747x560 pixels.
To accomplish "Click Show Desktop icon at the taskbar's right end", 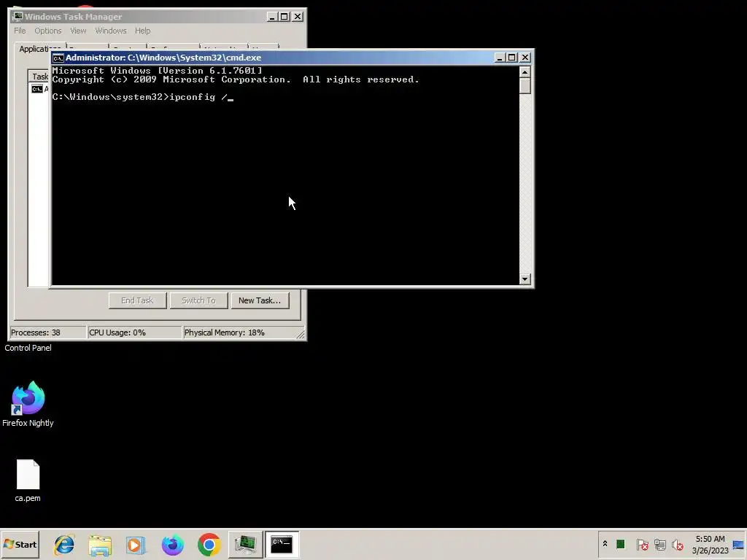I will tap(739, 544).
